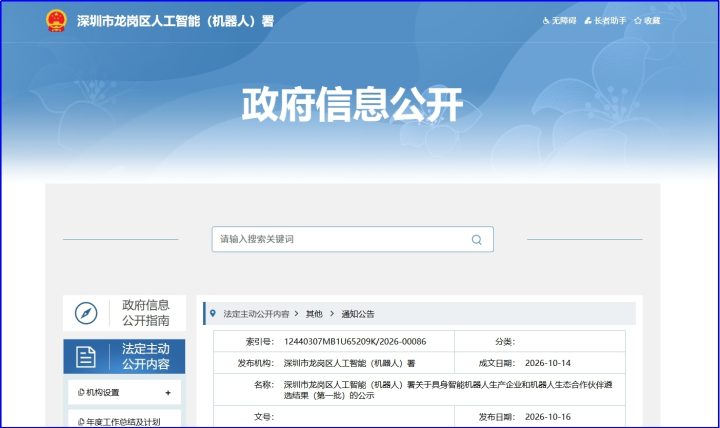This screenshot has height=428, width=720.
Task: Click the site title 深圳市龙岗区人工智能（机器人）署
Action: pos(175,21)
